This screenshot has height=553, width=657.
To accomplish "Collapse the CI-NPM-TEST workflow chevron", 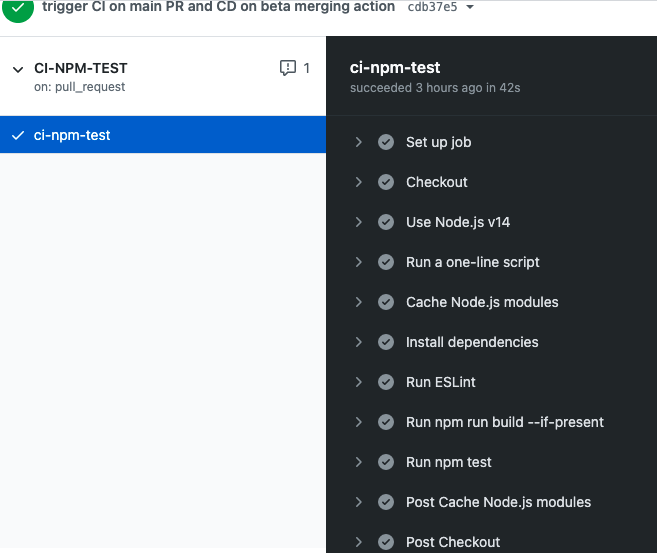I will click(18, 69).
